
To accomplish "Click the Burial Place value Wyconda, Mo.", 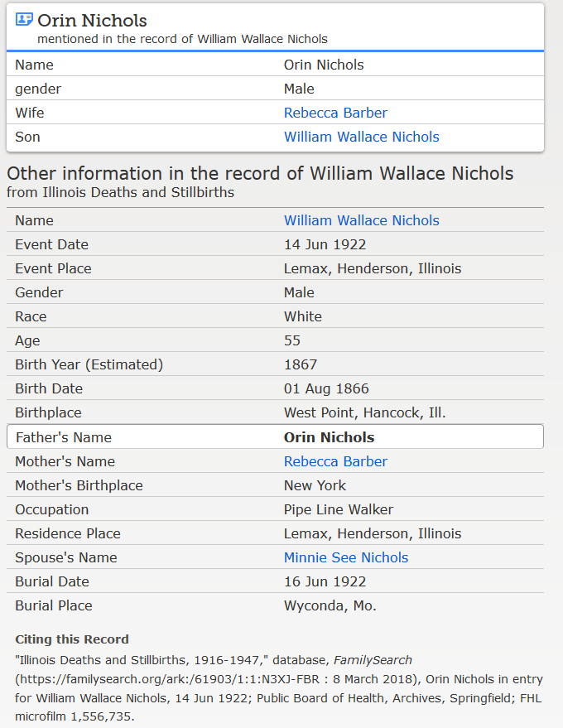I will pyautogui.click(x=330, y=605).
